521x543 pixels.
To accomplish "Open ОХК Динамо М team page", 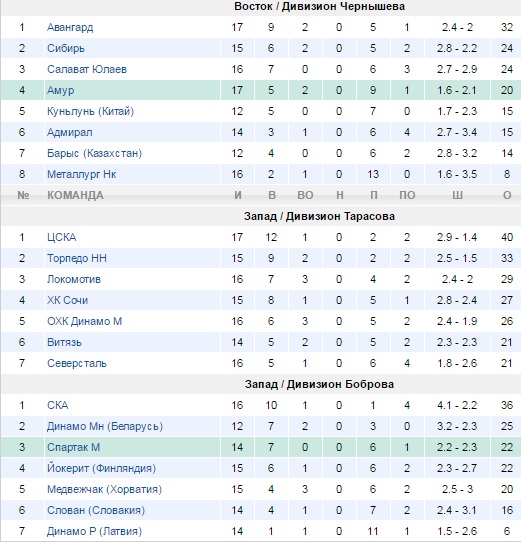I will (x=85, y=321).
